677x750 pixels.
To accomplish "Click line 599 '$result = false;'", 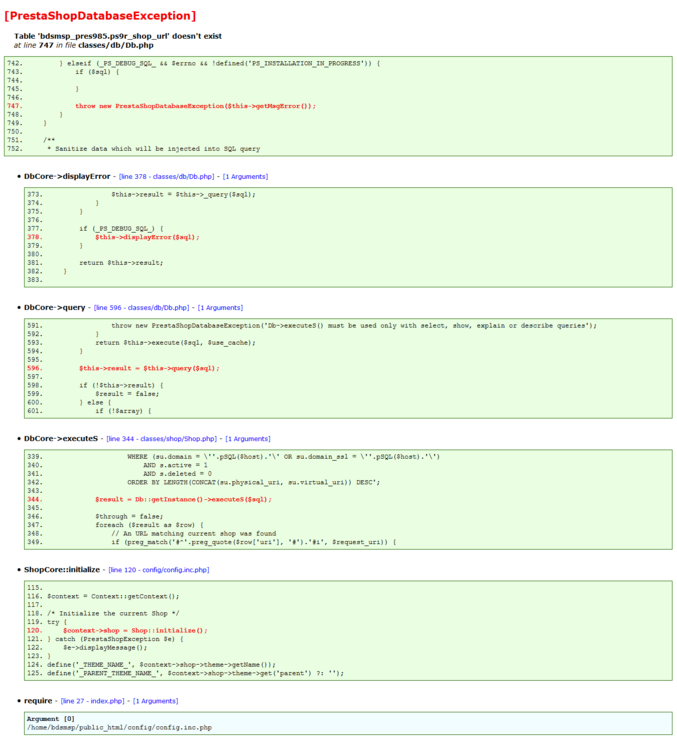I will point(127,394).
